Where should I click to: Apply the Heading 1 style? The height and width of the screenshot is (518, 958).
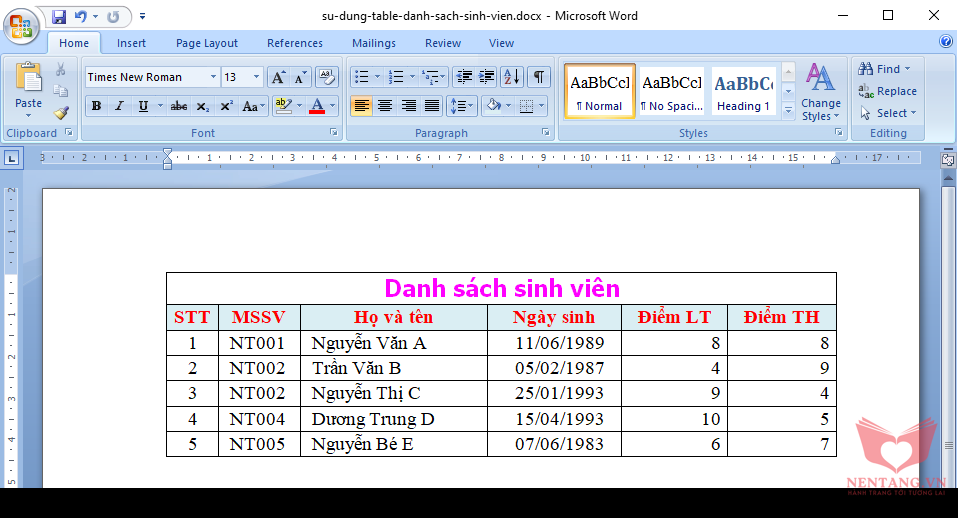click(743, 91)
